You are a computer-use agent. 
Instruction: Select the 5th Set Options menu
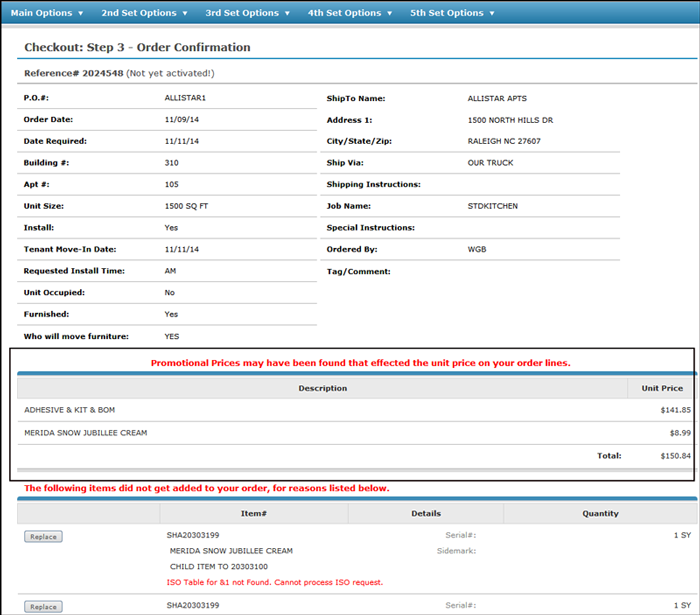[x=452, y=13]
